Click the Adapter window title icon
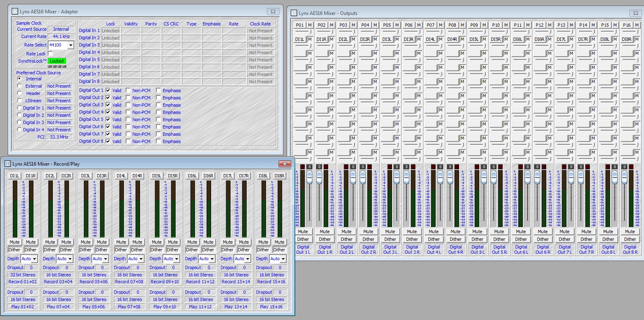Image resolution: width=644 pixels, height=320 pixels. pos(15,12)
